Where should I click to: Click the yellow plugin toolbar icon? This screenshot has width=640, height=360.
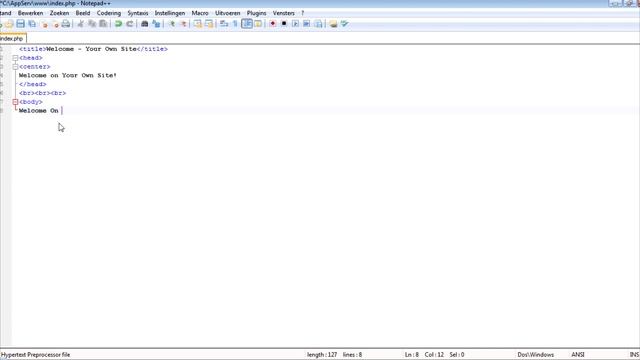[x=333, y=24]
